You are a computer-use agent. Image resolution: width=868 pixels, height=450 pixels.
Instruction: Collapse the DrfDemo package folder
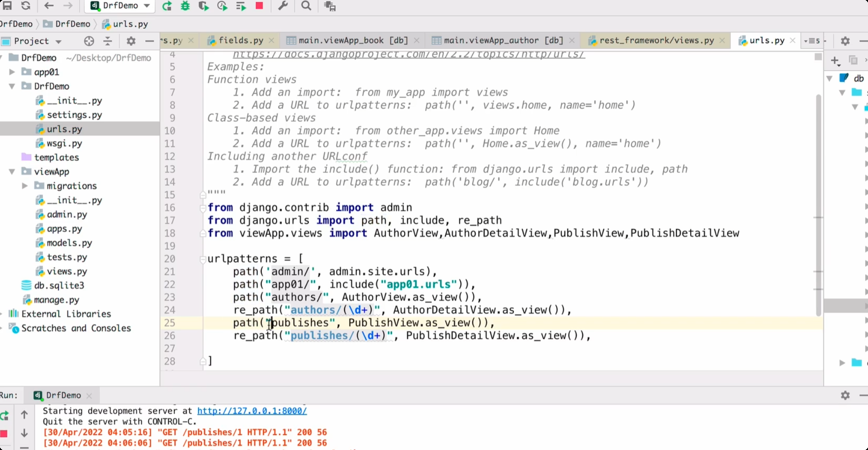click(x=12, y=86)
